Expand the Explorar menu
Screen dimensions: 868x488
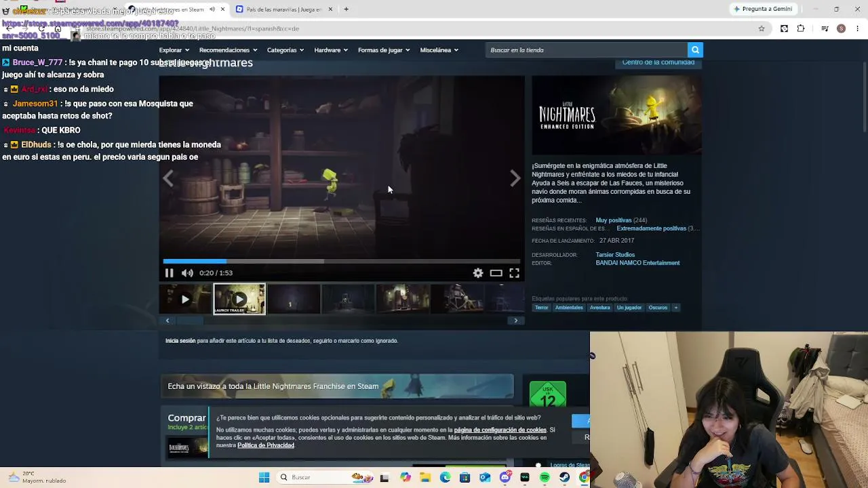pos(175,50)
